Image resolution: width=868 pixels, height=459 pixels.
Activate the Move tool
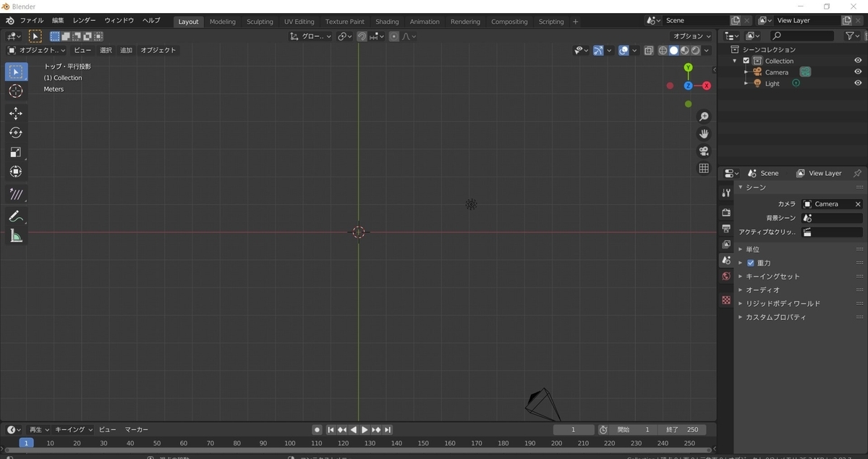[16, 114]
